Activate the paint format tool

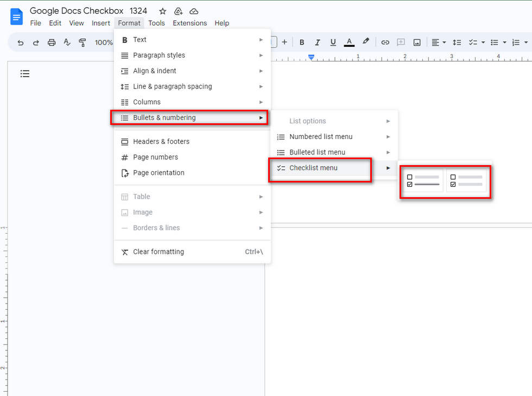tap(82, 42)
